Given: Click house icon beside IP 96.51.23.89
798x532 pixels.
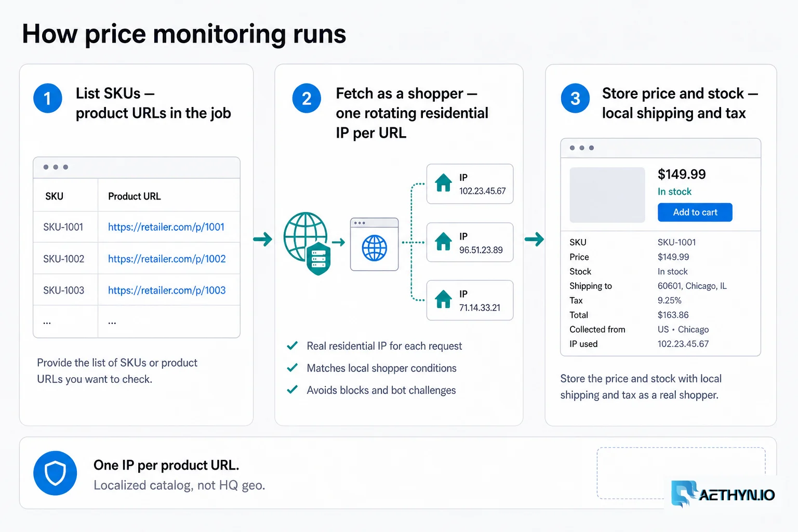Looking at the screenshot, I should coord(443,242).
